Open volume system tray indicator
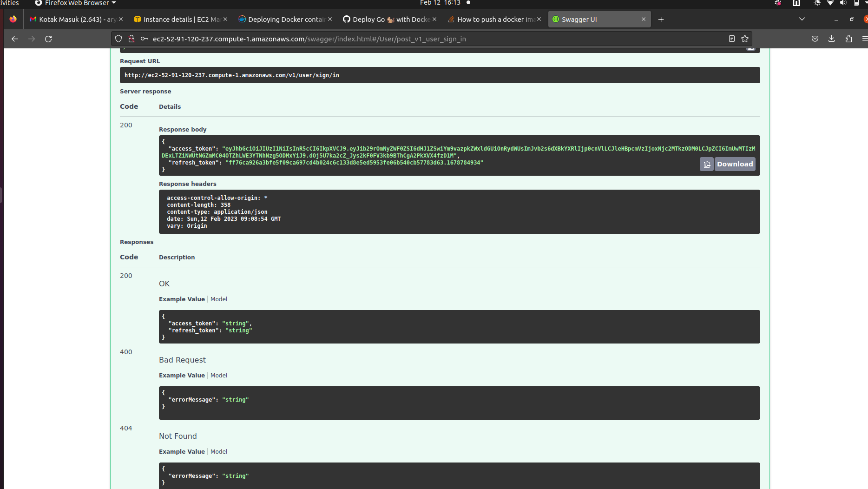The image size is (868, 489). pos(843,3)
